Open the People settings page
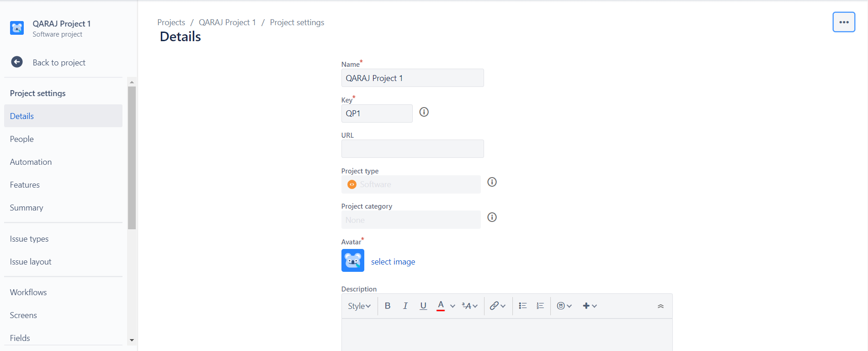Image resolution: width=868 pixels, height=351 pixels. point(63,139)
